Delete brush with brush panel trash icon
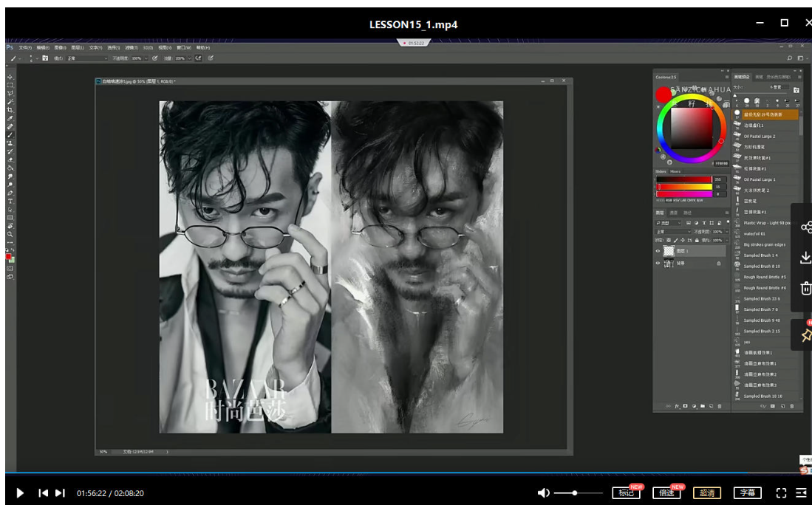This screenshot has width=812, height=505. coord(792,406)
